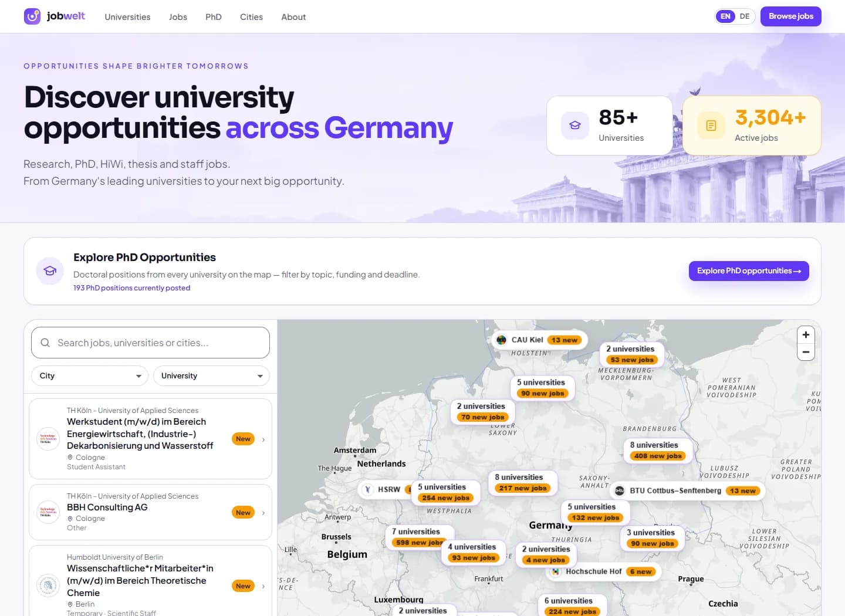845x616 pixels.
Task: Click the chevron arrow on the Humboldt University card
Action: pyautogui.click(x=263, y=586)
